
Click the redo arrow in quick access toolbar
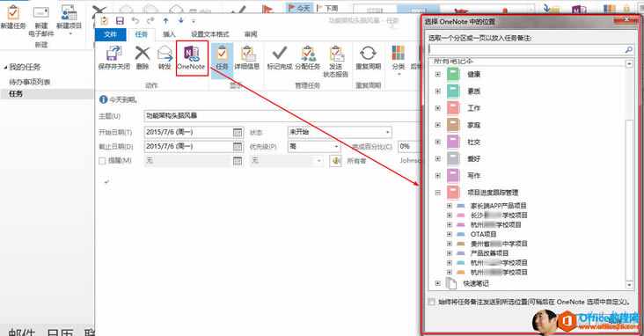(150, 20)
